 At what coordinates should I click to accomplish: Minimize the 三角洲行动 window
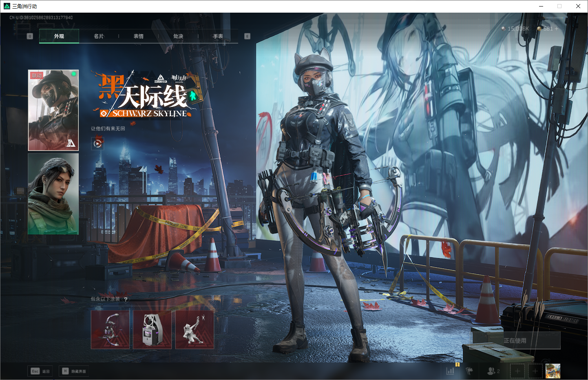pyautogui.click(x=541, y=6)
